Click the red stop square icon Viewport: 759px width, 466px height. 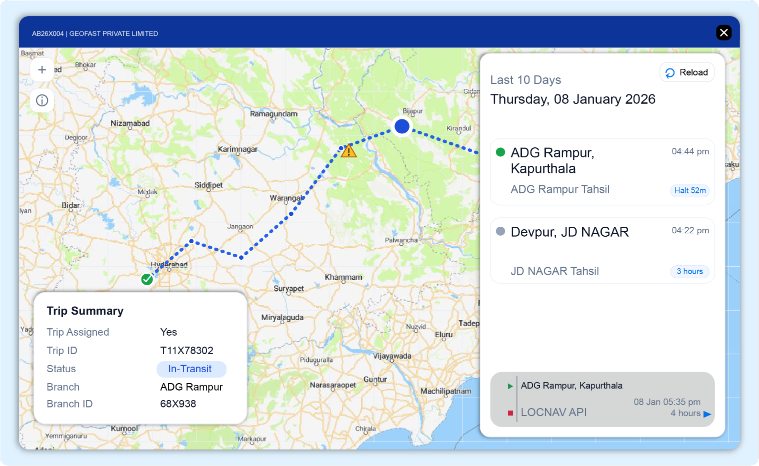tap(510, 412)
